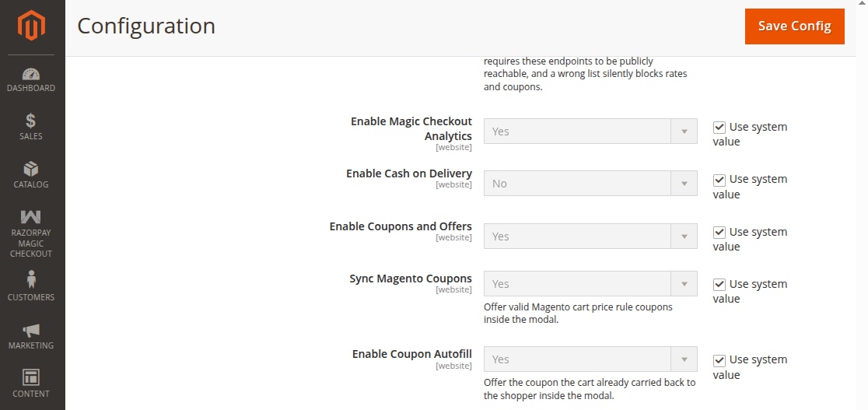Toggle Use system value for Coupon Autofill
The image size is (868, 410).
pos(719,360)
